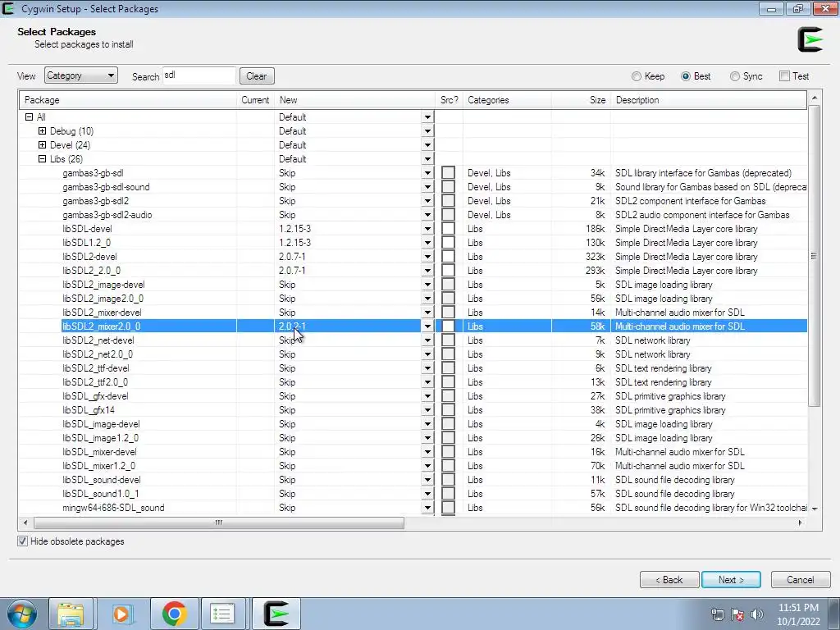Open the Start menu orb
Screen dimensions: 840x630
click(22, 614)
